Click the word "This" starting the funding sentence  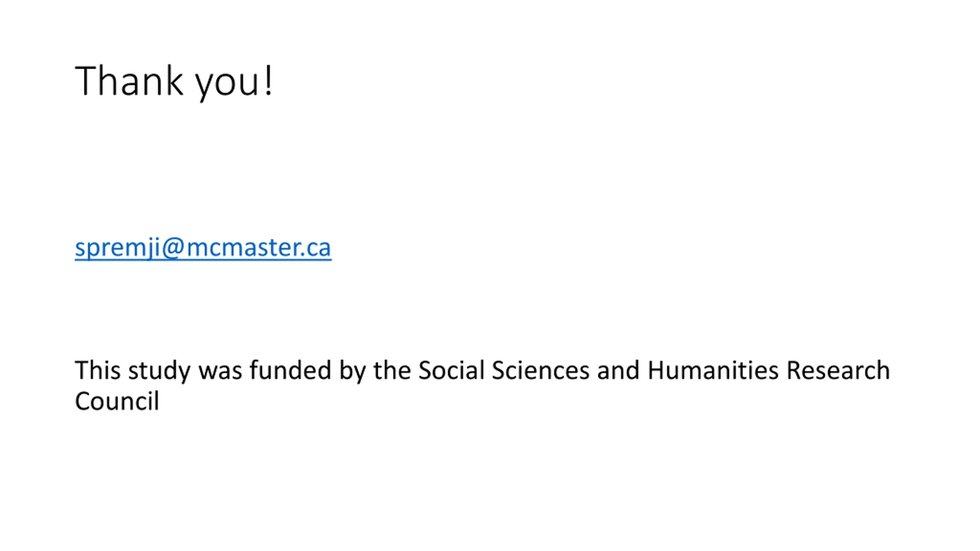pos(98,370)
